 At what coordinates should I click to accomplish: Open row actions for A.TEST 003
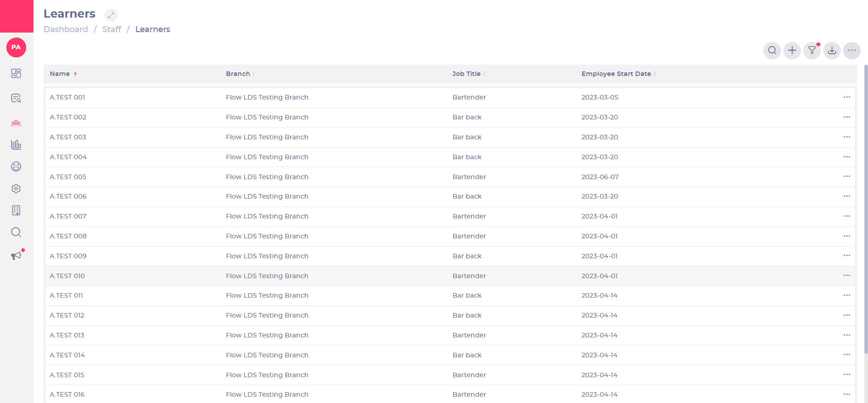tap(847, 137)
